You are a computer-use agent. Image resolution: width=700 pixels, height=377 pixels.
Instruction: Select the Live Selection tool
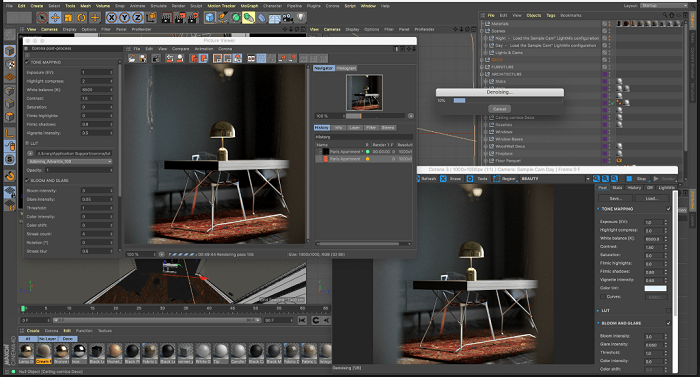coord(42,17)
